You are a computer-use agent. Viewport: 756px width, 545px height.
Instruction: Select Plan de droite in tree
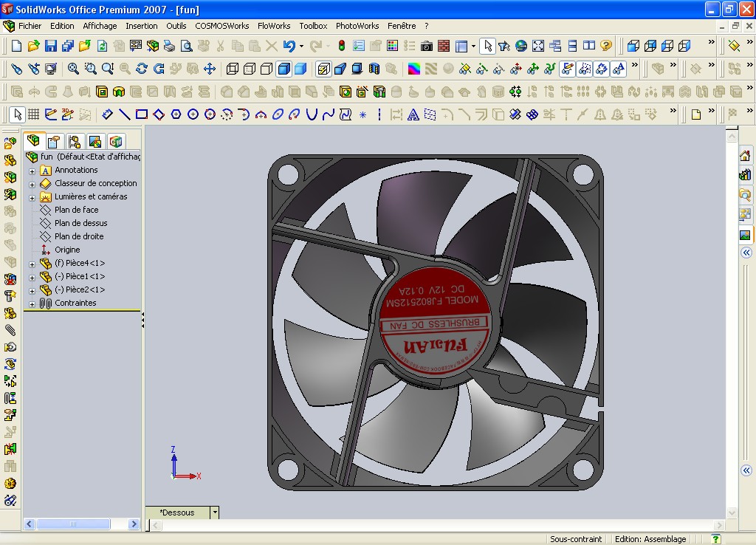79,236
